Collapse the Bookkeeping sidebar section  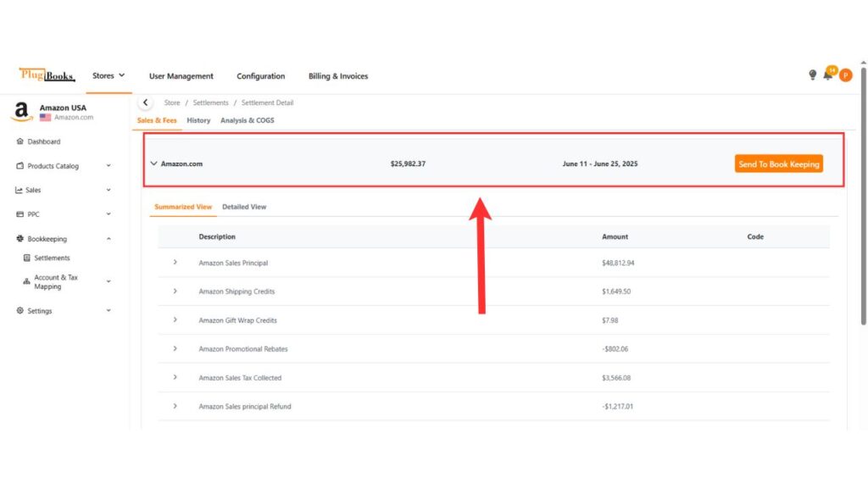tap(108, 238)
